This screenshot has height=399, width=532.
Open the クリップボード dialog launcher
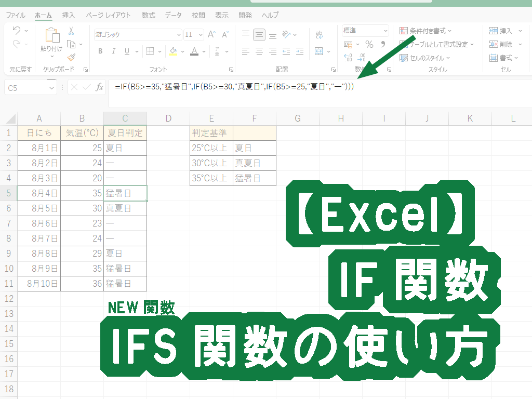(86, 70)
